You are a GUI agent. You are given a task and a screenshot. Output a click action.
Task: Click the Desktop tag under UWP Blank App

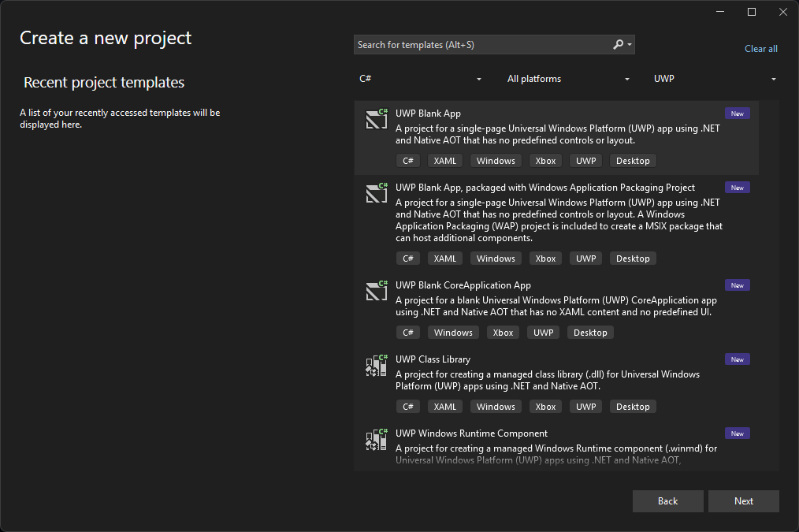633,161
